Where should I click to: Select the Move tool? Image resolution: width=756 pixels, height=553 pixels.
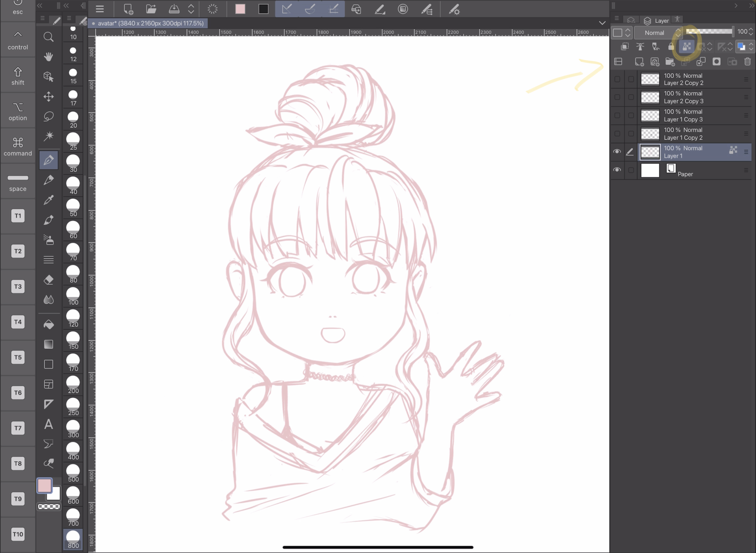click(x=49, y=96)
